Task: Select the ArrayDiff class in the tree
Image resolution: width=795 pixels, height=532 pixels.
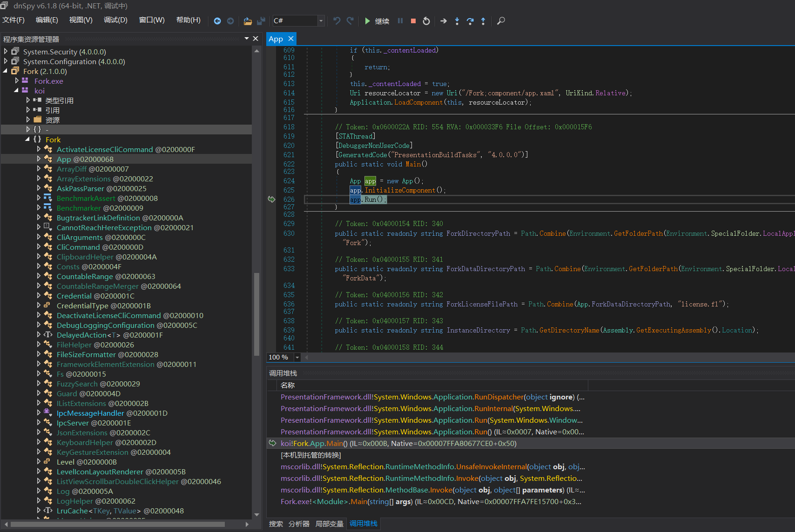Action: [93, 169]
